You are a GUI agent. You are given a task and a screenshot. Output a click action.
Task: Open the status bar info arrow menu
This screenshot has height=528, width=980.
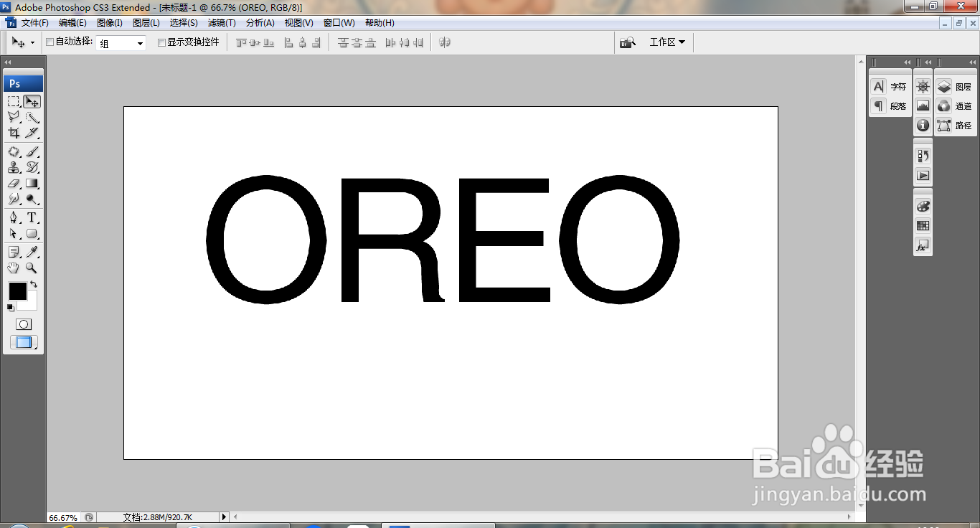click(x=224, y=517)
